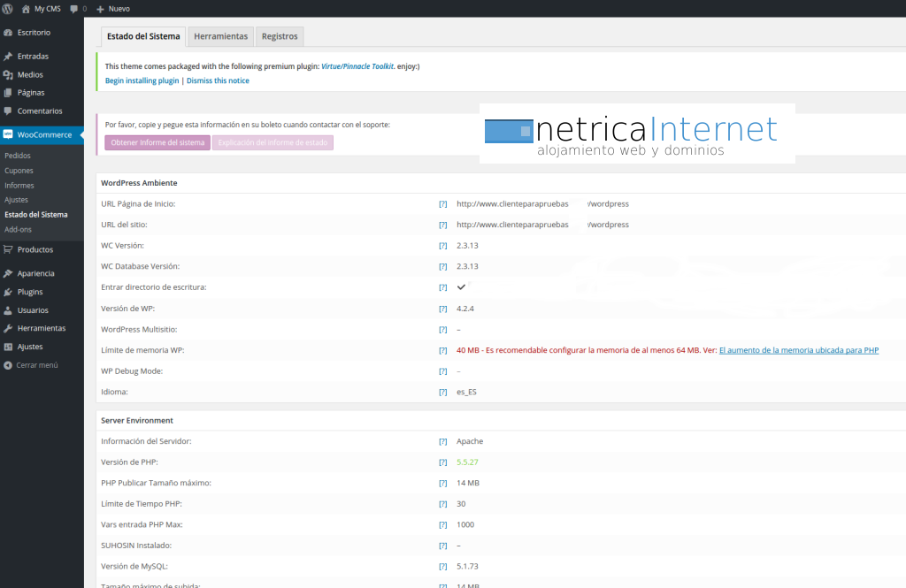This screenshot has height=588, width=906.
Task: Click the Páginas pages icon
Action: tap(8, 93)
